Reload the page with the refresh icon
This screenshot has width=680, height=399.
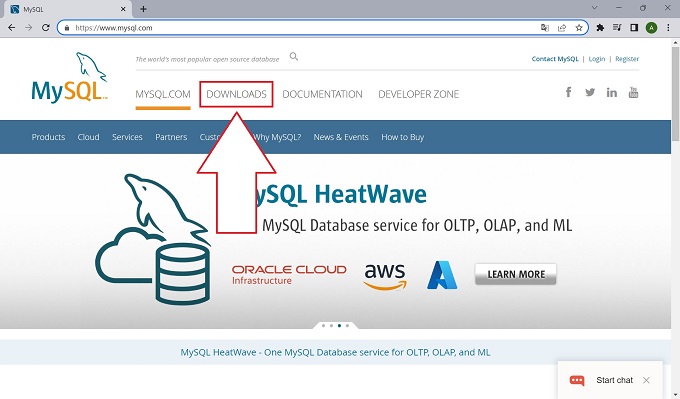click(x=46, y=28)
